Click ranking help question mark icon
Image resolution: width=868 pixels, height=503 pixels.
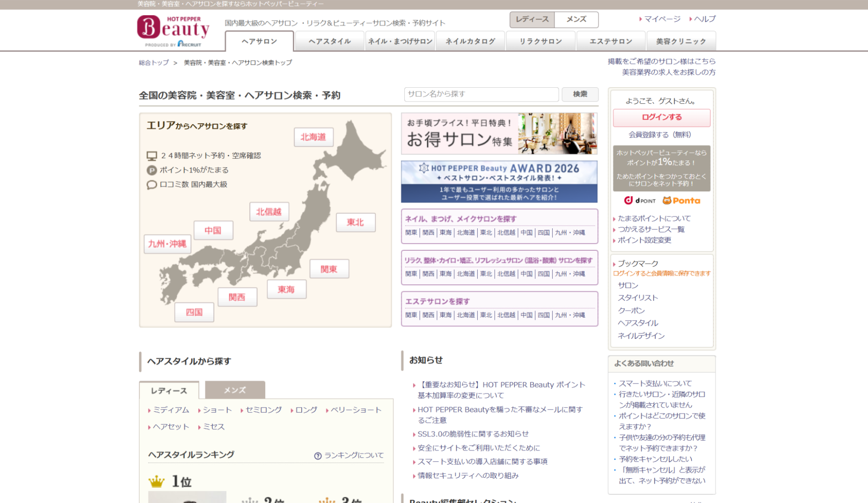(318, 456)
